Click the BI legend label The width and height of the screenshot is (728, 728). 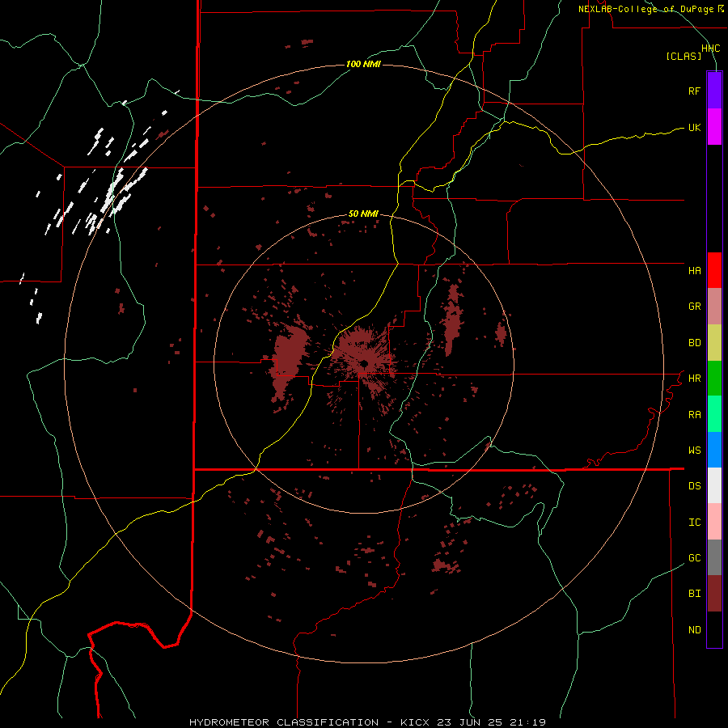[694, 594]
